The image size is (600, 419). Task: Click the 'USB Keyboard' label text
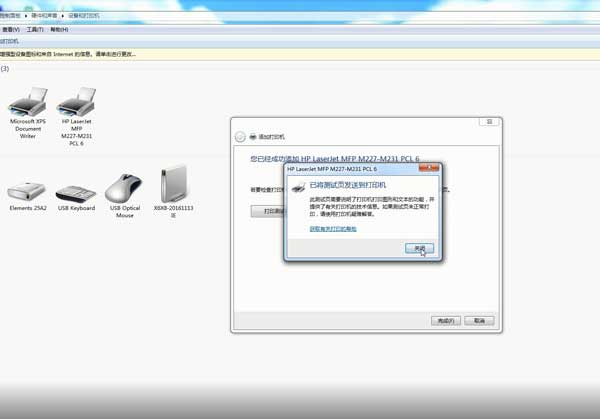(77, 208)
